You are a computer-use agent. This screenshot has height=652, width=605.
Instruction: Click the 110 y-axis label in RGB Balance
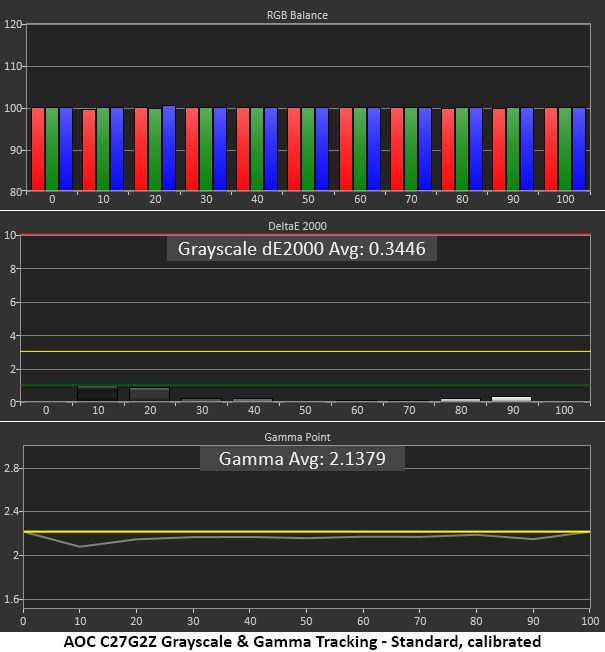point(12,66)
